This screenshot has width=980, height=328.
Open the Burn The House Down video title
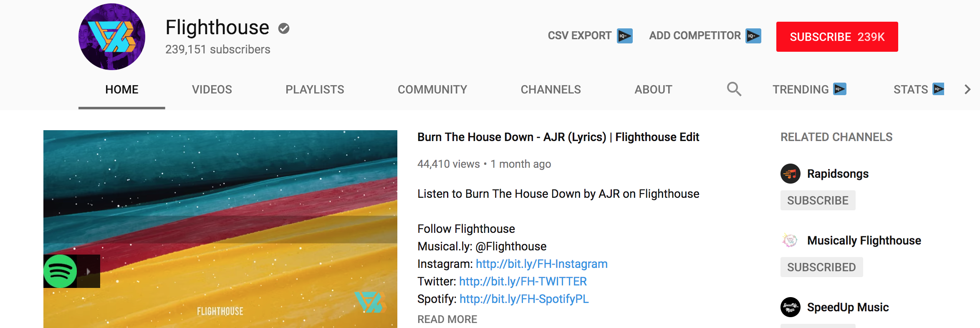(x=558, y=137)
